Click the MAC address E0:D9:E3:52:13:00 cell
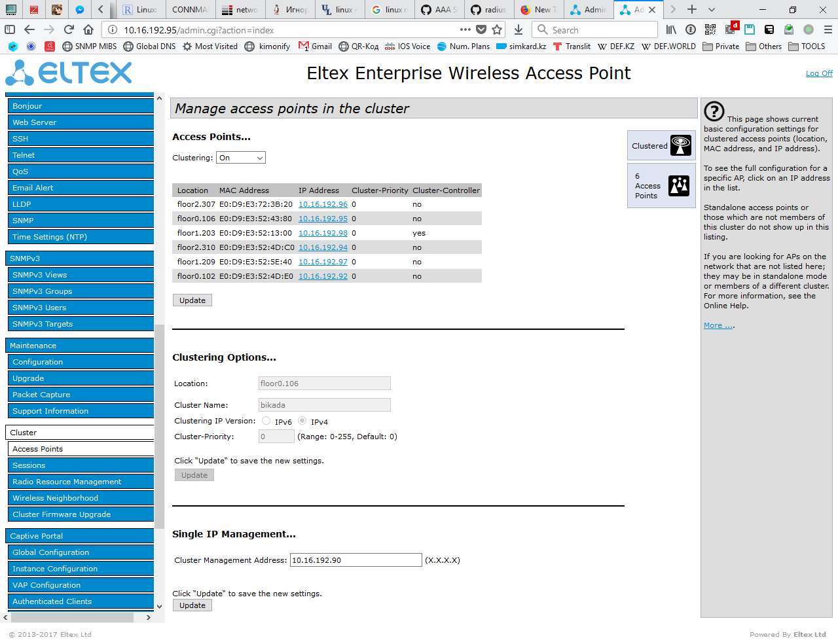Image resolution: width=838 pixels, height=644 pixels. click(x=255, y=233)
